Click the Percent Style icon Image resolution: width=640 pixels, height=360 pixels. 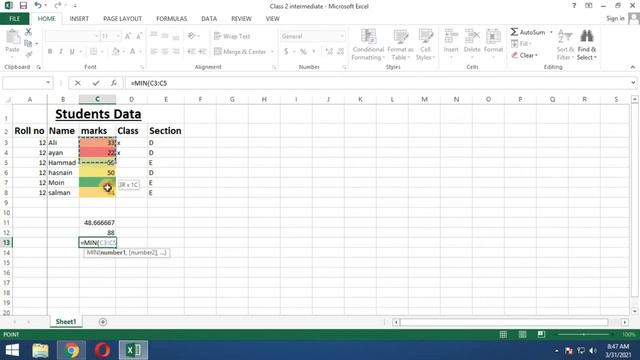(x=303, y=51)
